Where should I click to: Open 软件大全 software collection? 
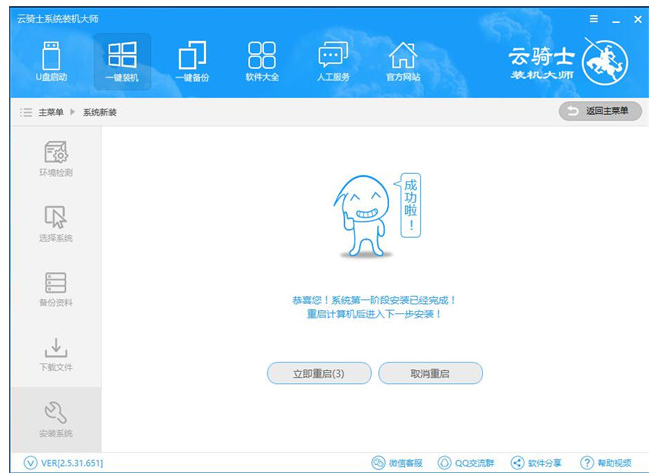(262, 62)
